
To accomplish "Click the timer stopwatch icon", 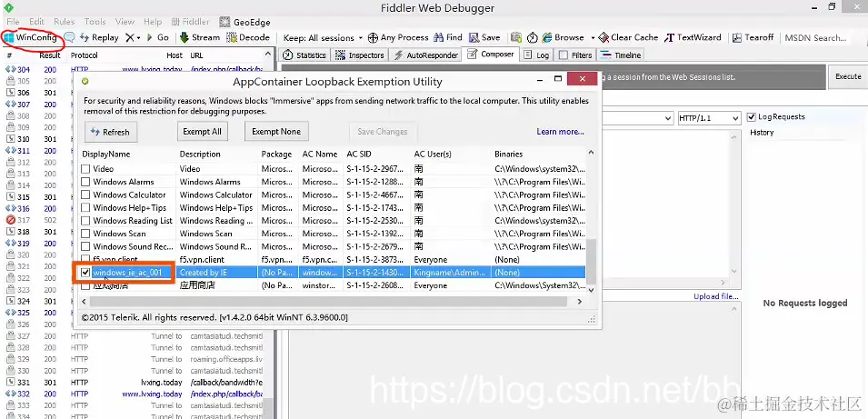I will (x=532, y=37).
